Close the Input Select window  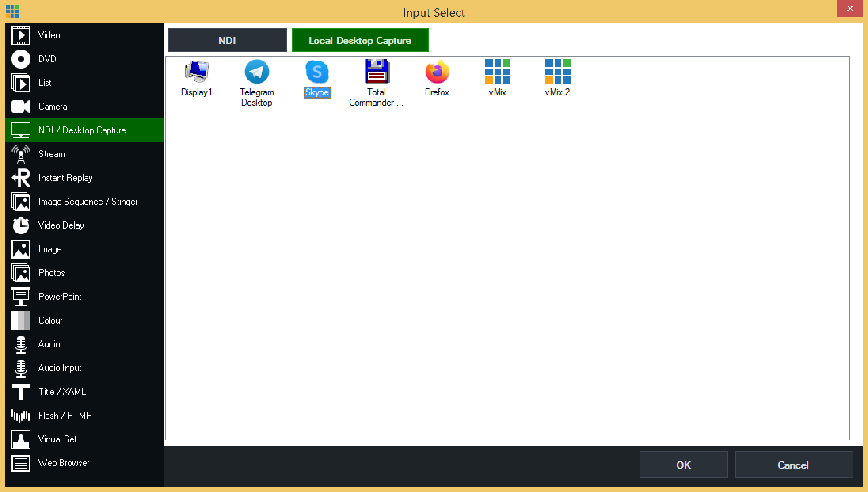click(850, 8)
